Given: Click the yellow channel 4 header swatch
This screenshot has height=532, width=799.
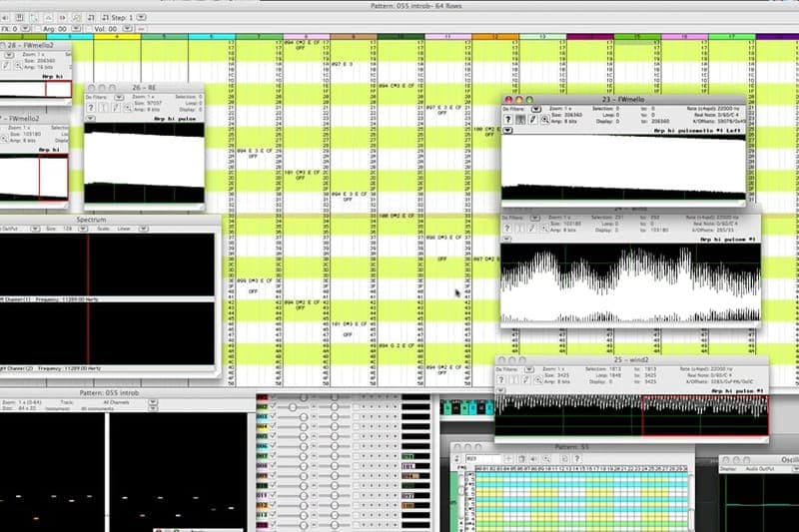Looking at the screenshot, I should [x=117, y=37].
